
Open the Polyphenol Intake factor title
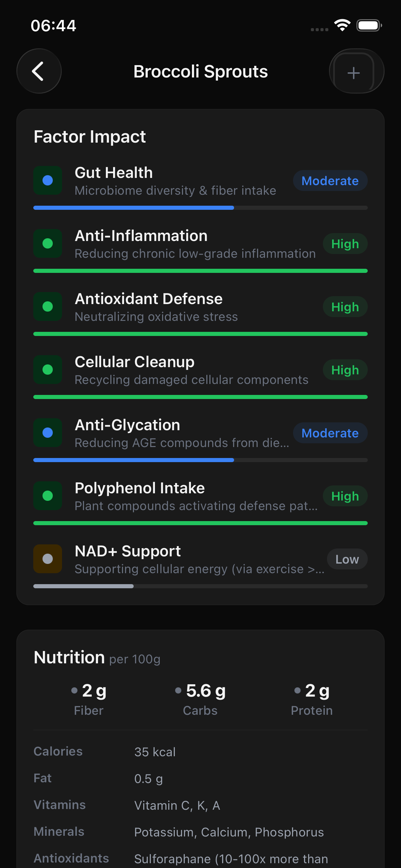coord(139,488)
